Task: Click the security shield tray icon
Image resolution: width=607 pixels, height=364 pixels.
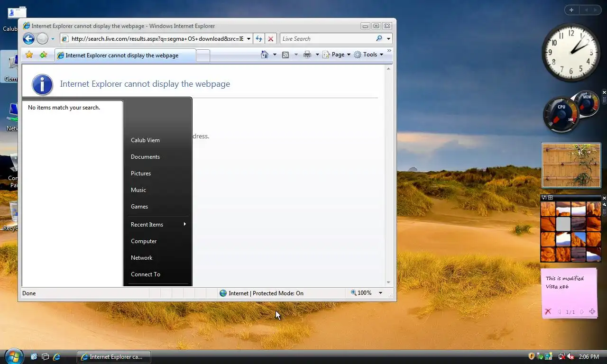Action: pyautogui.click(x=532, y=356)
